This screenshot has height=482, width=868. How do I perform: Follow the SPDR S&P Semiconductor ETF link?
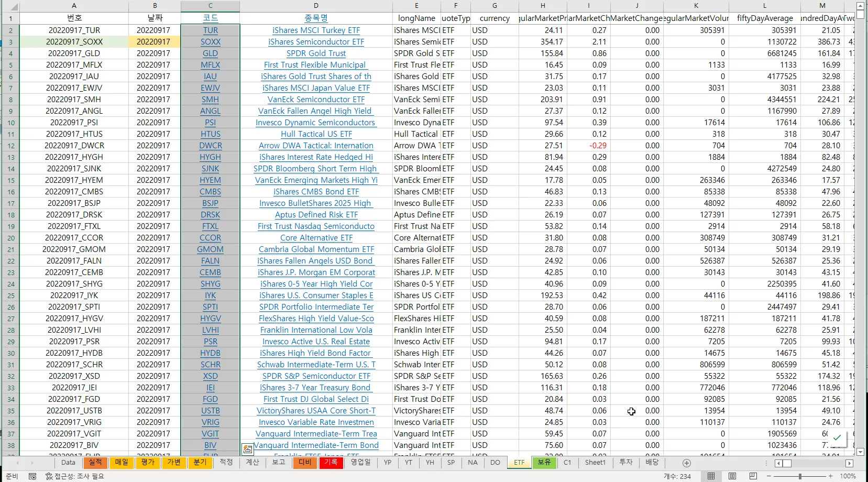(x=316, y=376)
